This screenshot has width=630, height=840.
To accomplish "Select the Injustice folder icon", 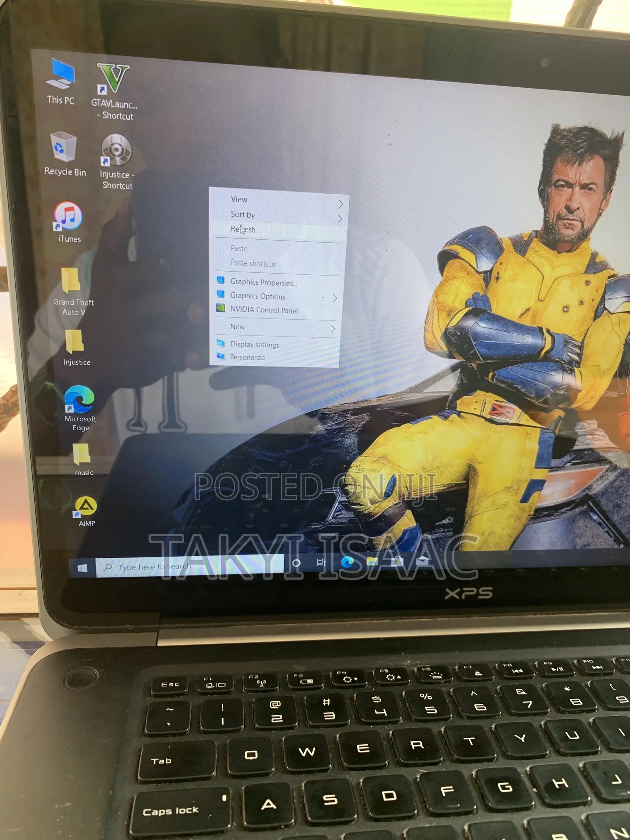I will click(x=76, y=348).
